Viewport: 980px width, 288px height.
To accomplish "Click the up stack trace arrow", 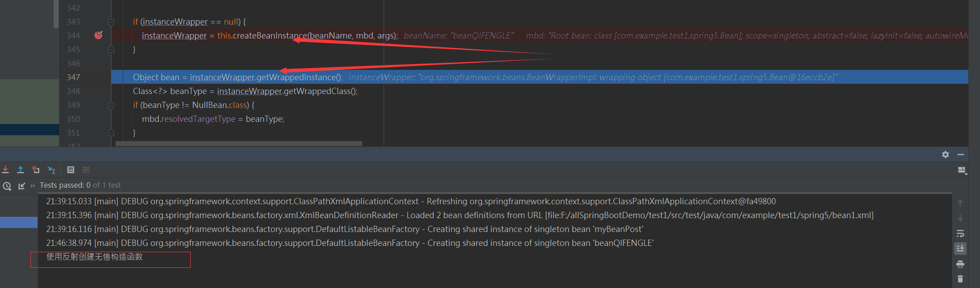I will [x=960, y=203].
